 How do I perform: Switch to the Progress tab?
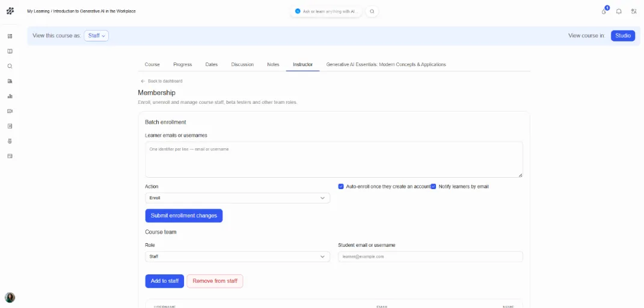182,64
